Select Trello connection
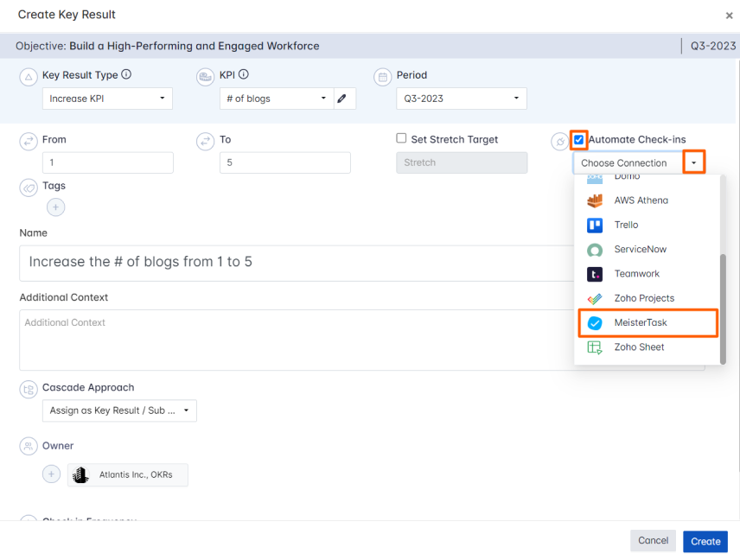Image resolution: width=740 pixels, height=560 pixels. coord(647,225)
